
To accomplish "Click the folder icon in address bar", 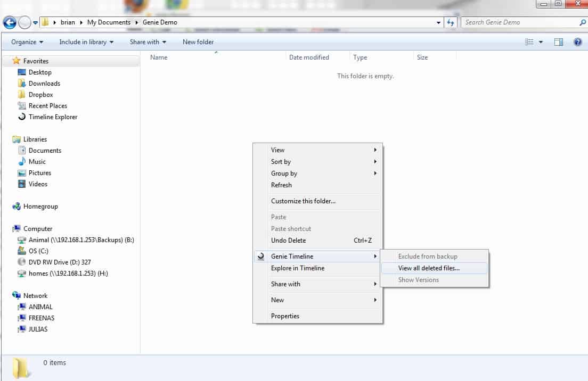I will click(x=45, y=22).
